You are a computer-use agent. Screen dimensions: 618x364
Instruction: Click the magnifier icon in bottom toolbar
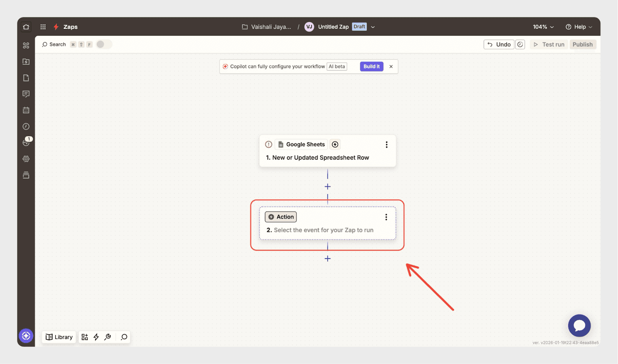(x=124, y=337)
